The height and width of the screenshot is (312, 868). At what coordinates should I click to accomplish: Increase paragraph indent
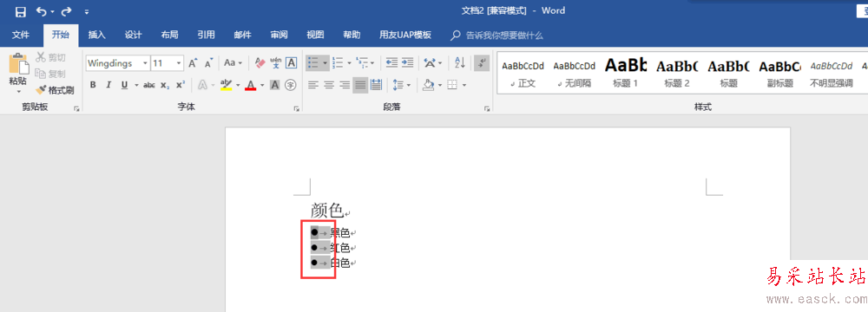[x=408, y=63]
